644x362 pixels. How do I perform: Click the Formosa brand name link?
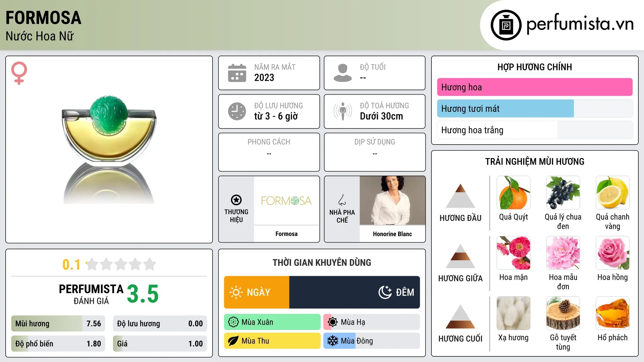tap(286, 234)
